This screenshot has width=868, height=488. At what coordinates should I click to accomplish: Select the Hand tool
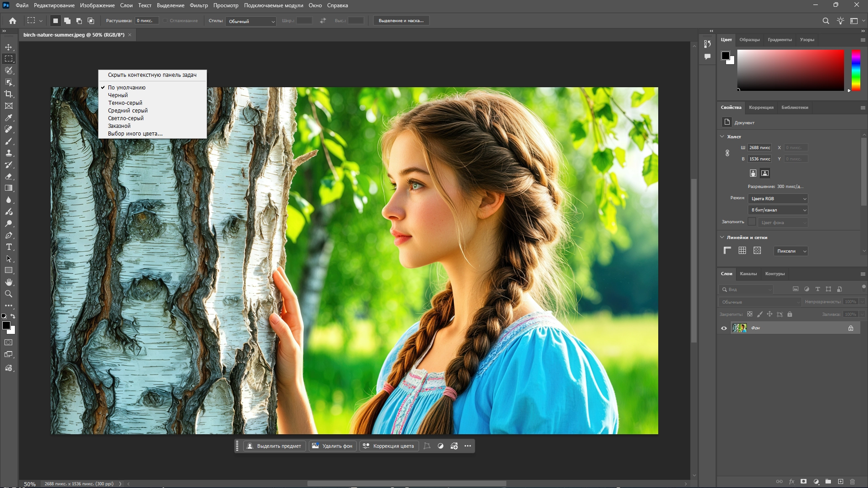pos(9,282)
